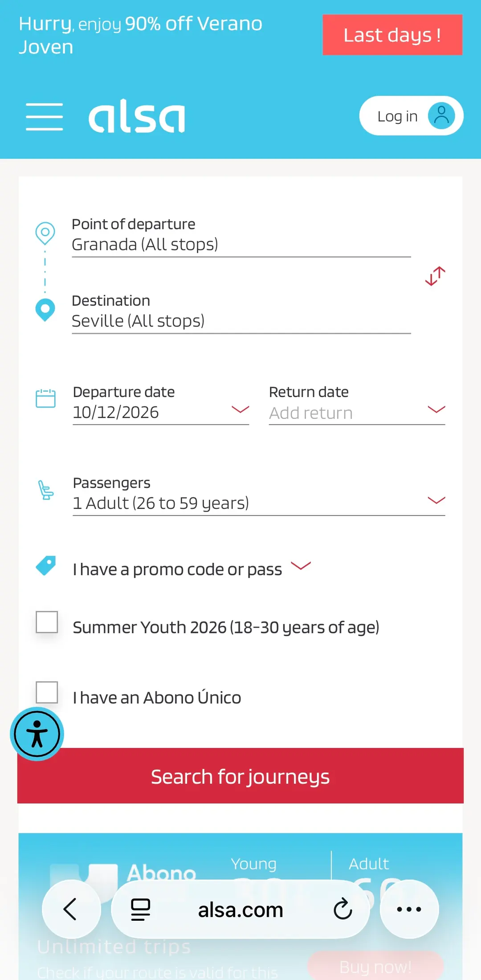Open the Log in button
This screenshot has width=481, height=980.
pyautogui.click(x=412, y=116)
